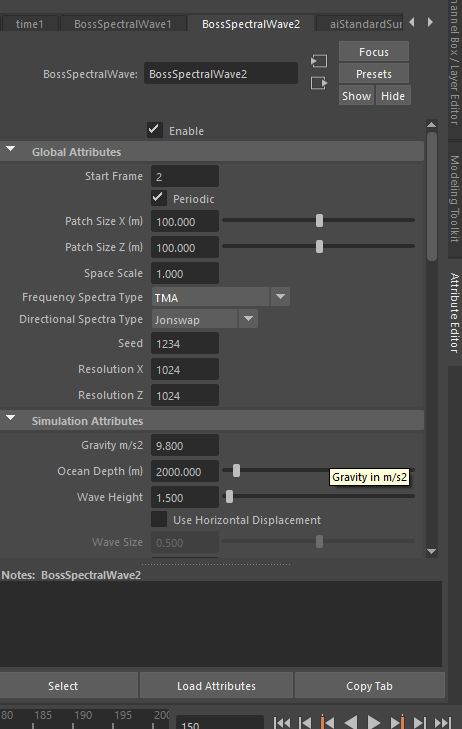Click the left arrow to see earlier node tabs
Viewport: 462px width, 729px height.
click(x=411, y=22)
